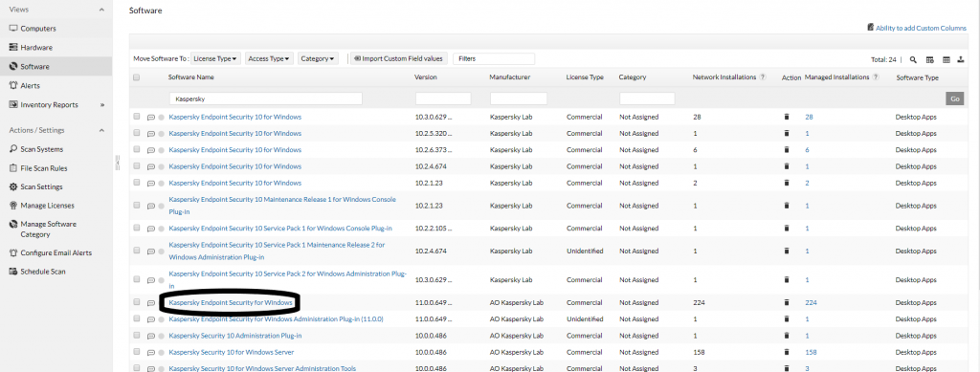Click the Version filter input field

(443, 98)
